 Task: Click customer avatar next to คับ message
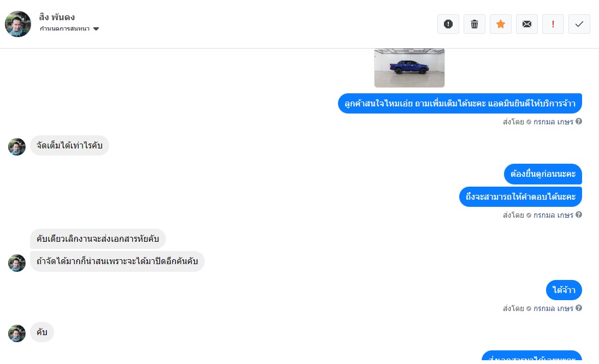pos(17,333)
